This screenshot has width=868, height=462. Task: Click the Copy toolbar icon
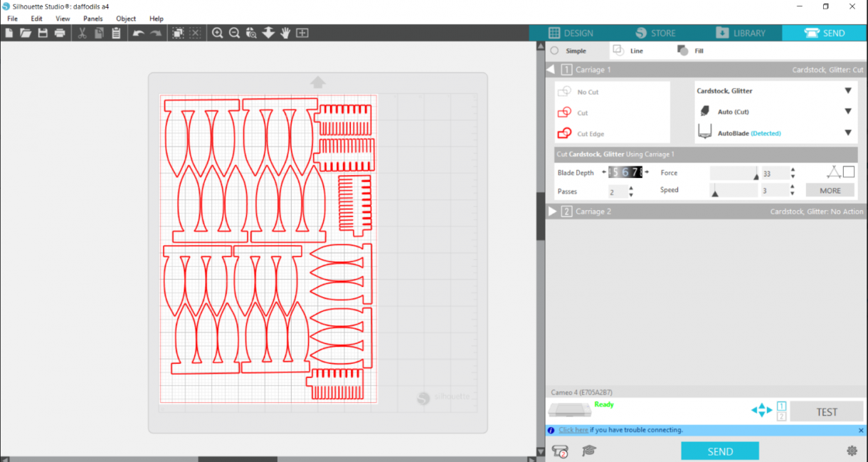(x=99, y=33)
